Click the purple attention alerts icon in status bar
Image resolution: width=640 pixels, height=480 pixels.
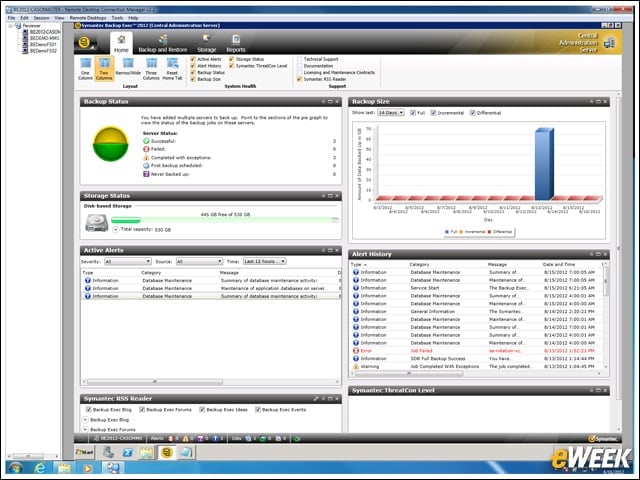coord(200,438)
